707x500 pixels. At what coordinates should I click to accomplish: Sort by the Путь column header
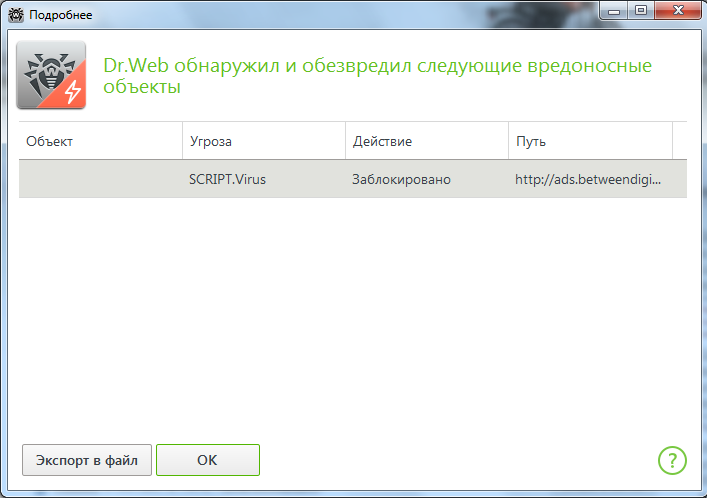[x=591, y=141]
